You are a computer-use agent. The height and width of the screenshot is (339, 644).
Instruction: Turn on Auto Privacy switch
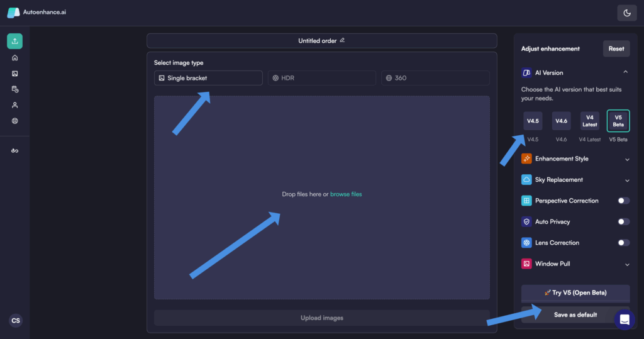pos(623,221)
